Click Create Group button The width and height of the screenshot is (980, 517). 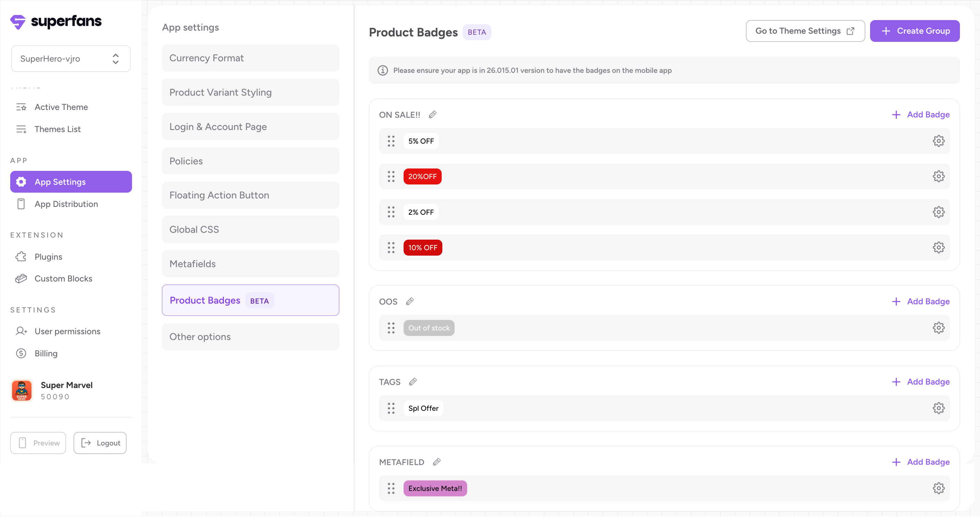click(915, 31)
